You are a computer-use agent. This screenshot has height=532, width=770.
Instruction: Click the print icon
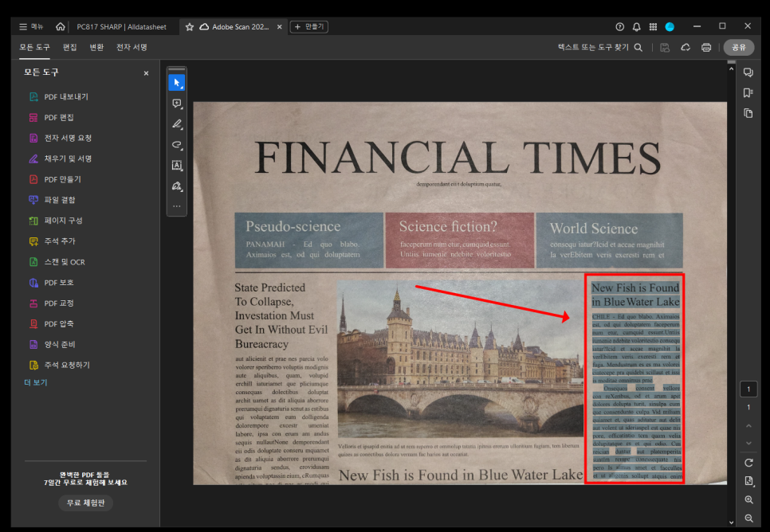point(706,47)
